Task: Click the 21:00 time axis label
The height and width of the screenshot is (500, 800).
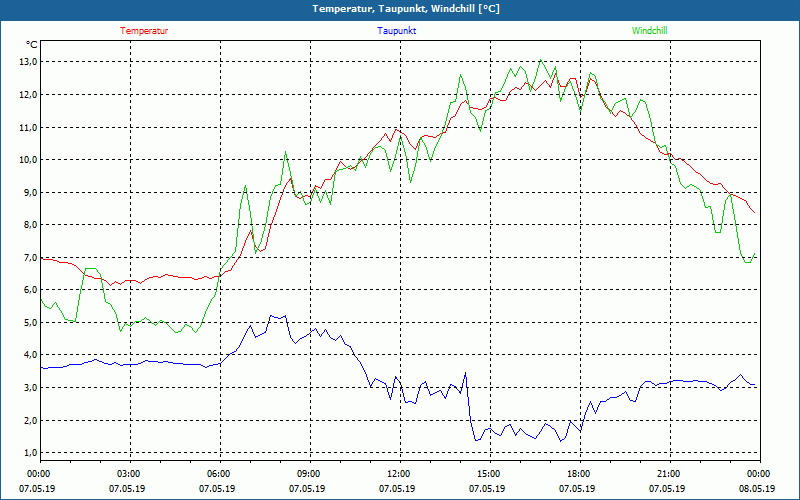Action: pos(668,474)
